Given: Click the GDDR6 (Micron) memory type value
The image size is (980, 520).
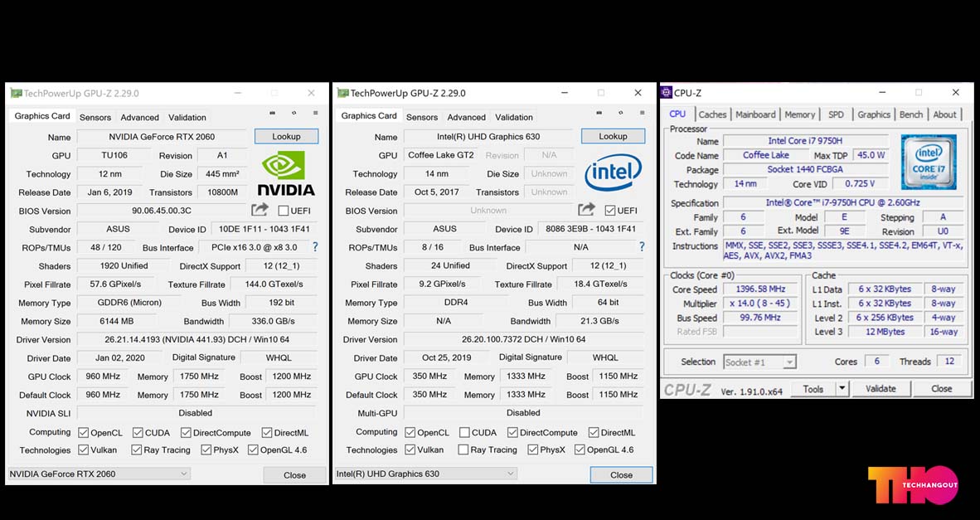Looking at the screenshot, I should coord(129,303).
